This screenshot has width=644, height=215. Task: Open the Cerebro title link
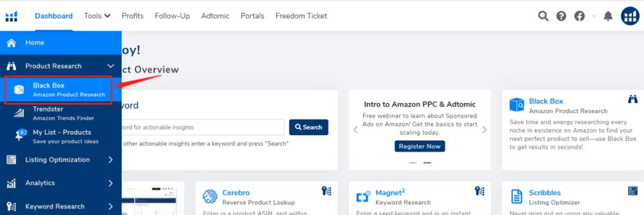point(236,193)
